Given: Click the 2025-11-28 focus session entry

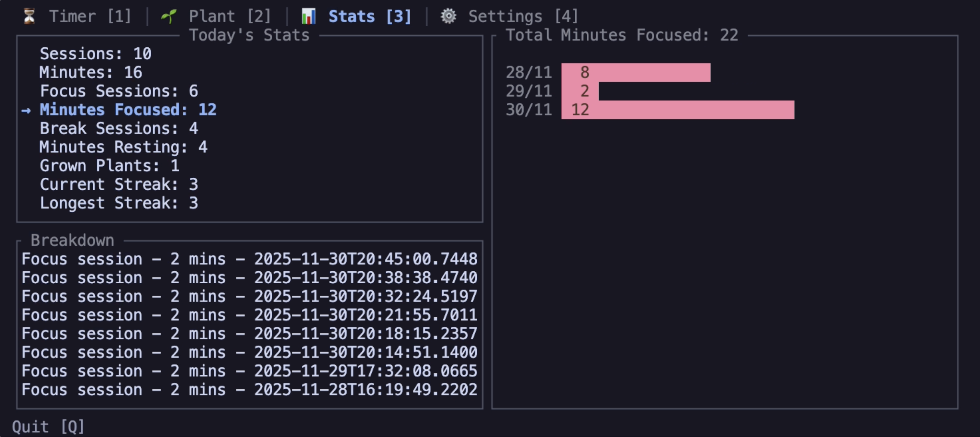Looking at the screenshot, I should tap(249, 389).
